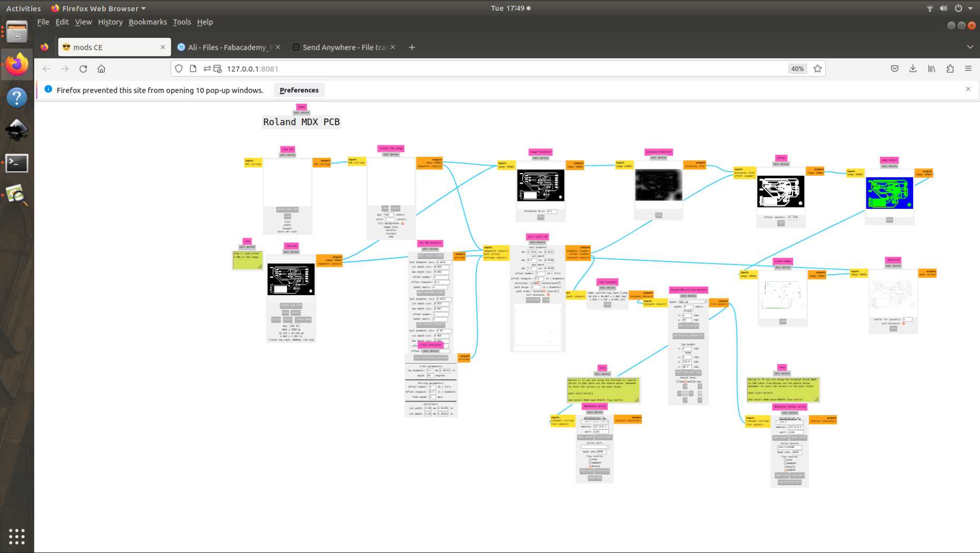
Task: Open the network status indicator
Action: click(930, 8)
